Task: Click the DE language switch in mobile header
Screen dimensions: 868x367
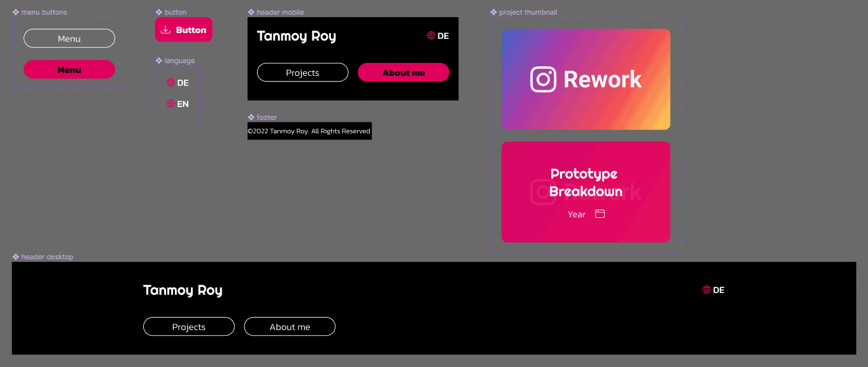Action: (x=438, y=36)
